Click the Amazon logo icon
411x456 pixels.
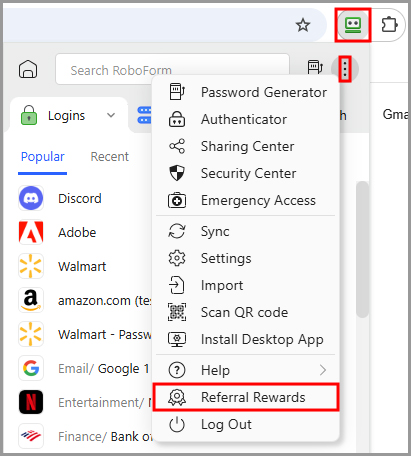31,300
